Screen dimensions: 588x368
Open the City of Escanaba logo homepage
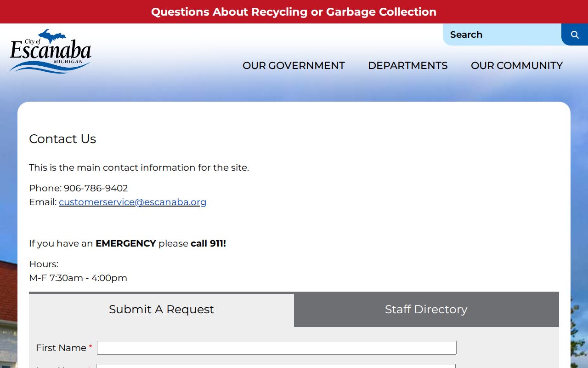click(51, 51)
